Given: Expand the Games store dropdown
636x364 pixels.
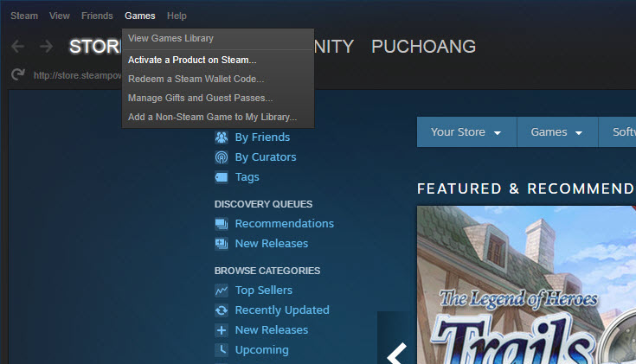Looking at the screenshot, I should click(557, 132).
